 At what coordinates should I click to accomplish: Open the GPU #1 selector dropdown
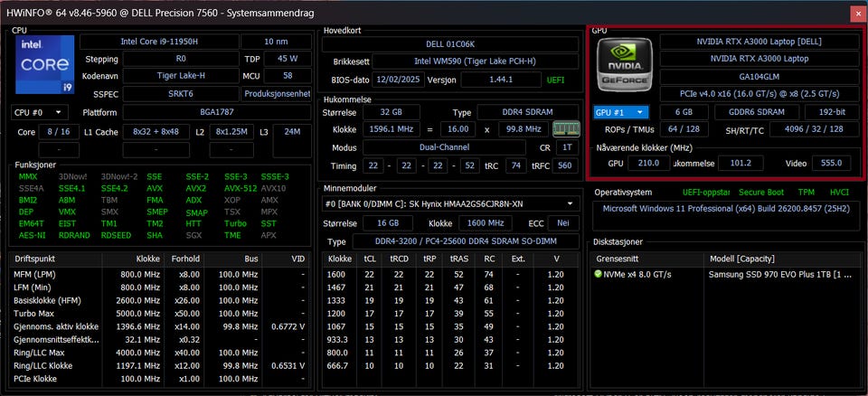620,112
